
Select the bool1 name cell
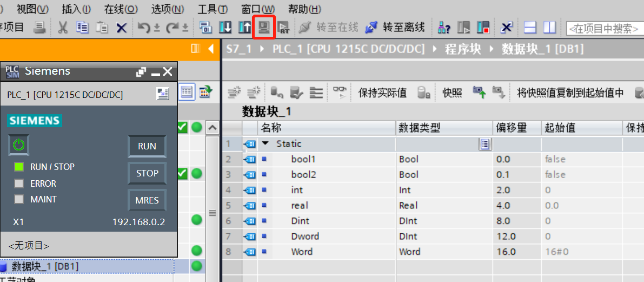[327, 159]
